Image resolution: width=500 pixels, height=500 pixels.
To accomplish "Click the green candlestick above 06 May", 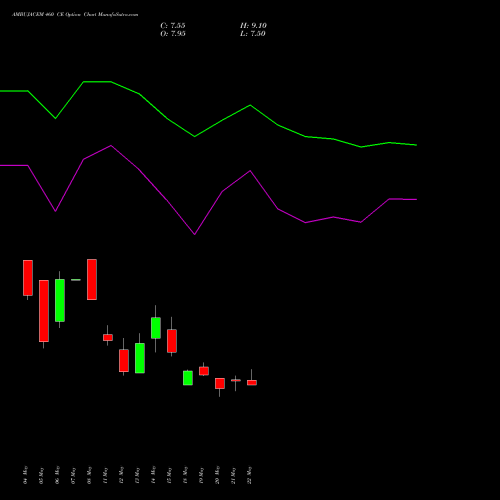I will coord(60,300).
